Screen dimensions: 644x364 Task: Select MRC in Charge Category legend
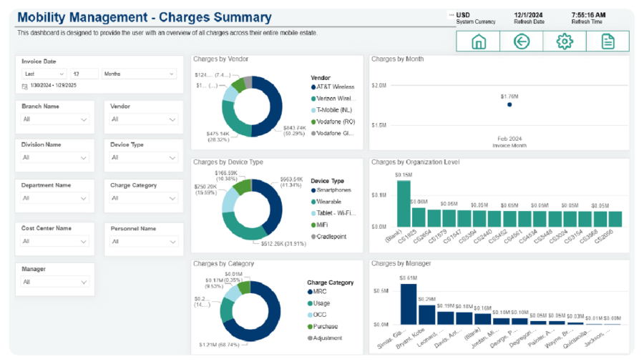[317, 292]
